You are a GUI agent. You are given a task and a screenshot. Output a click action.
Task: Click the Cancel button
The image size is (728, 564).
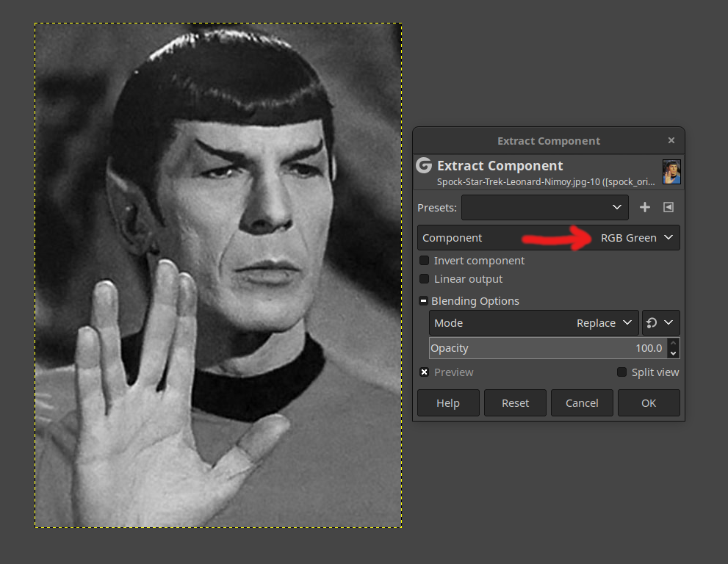click(582, 403)
